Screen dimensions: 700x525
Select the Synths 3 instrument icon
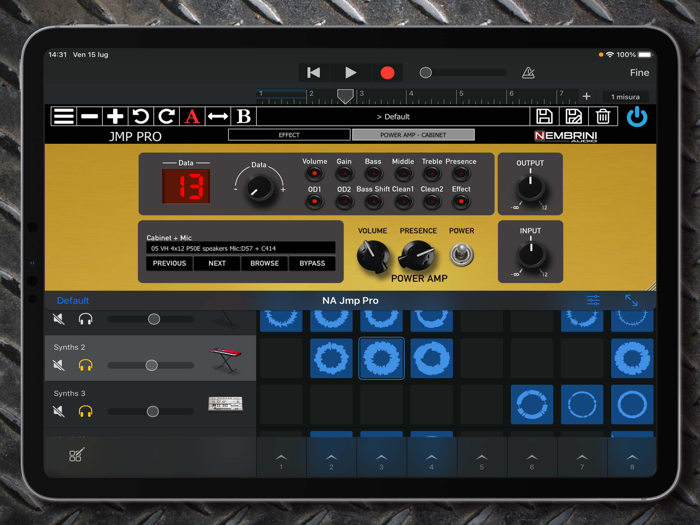(x=225, y=404)
